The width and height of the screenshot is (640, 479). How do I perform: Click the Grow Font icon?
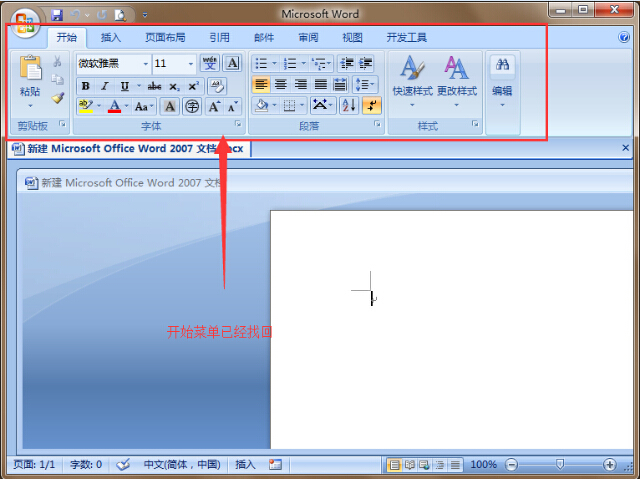(x=214, y=106)
